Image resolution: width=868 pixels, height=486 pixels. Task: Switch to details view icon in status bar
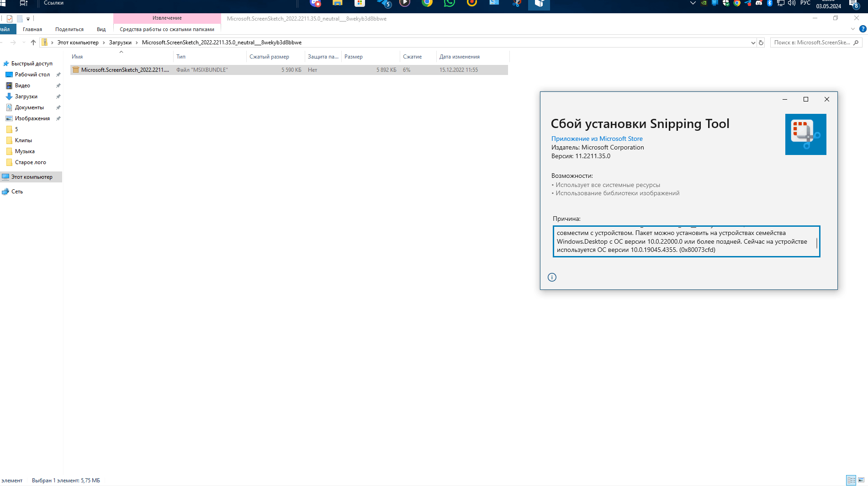coord(851,480)
